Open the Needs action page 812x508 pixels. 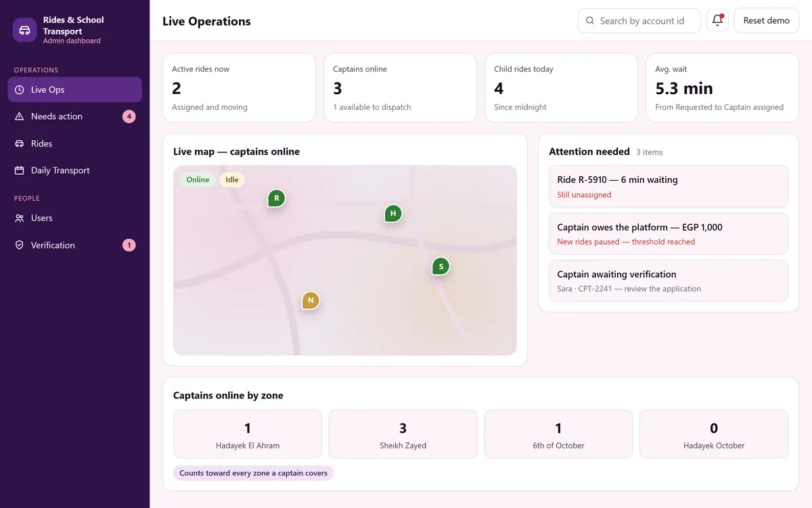click(75, 117)
